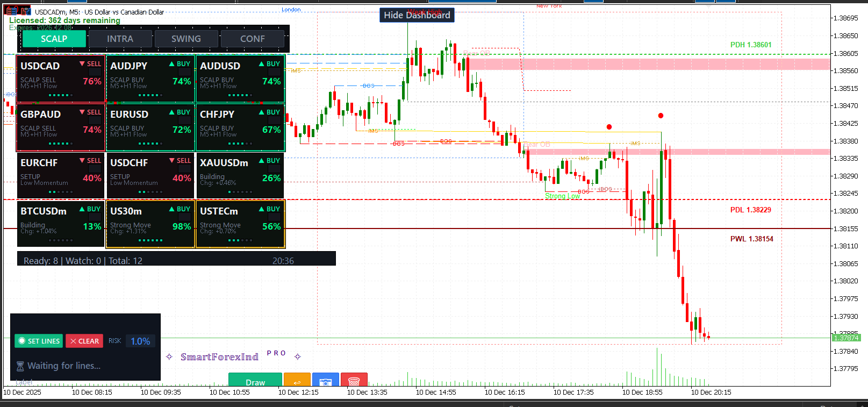This screenshot has width=868, height=407.
Task: Click the red SELL arrow on GBPAUD
Action: point(82,112)
